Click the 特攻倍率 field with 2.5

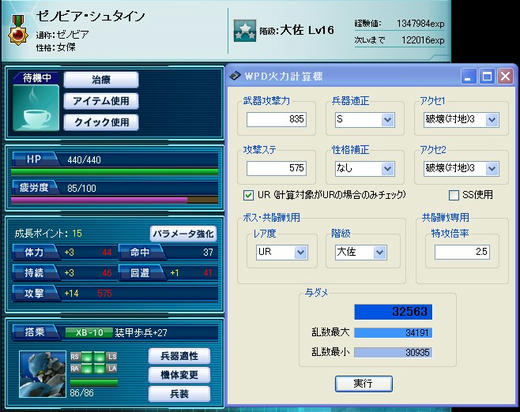pyautogui.click(x=462, y=252)
